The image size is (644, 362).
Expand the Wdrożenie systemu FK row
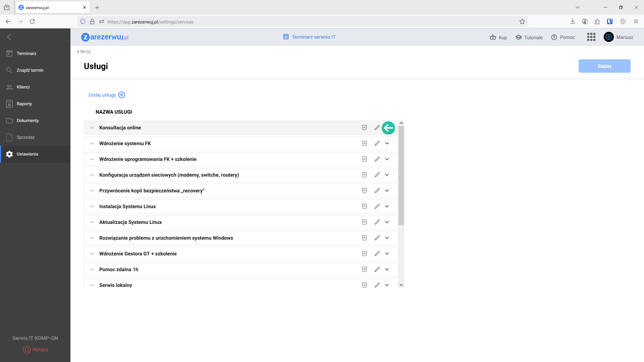387,143
